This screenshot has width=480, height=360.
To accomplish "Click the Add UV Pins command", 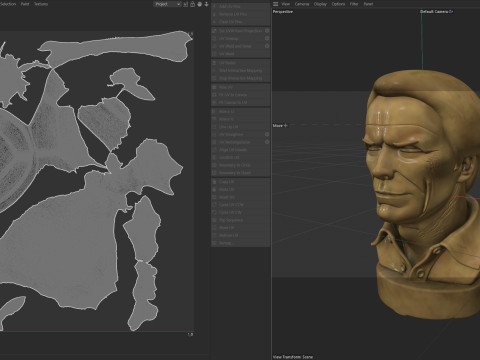I will 241,6.
